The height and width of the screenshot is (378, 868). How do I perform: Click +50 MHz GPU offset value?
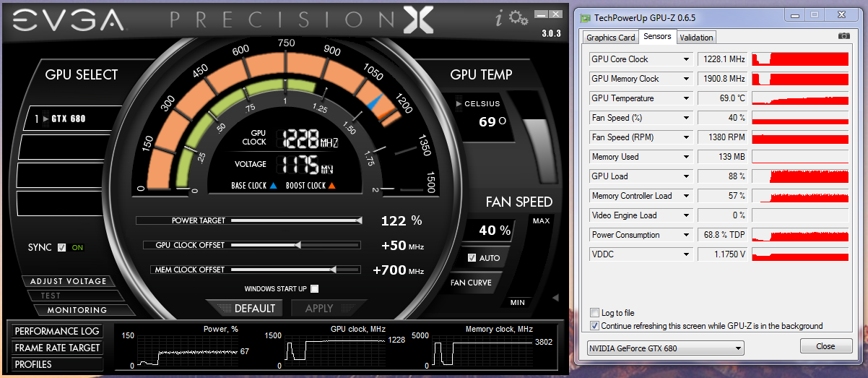[402, 246]
